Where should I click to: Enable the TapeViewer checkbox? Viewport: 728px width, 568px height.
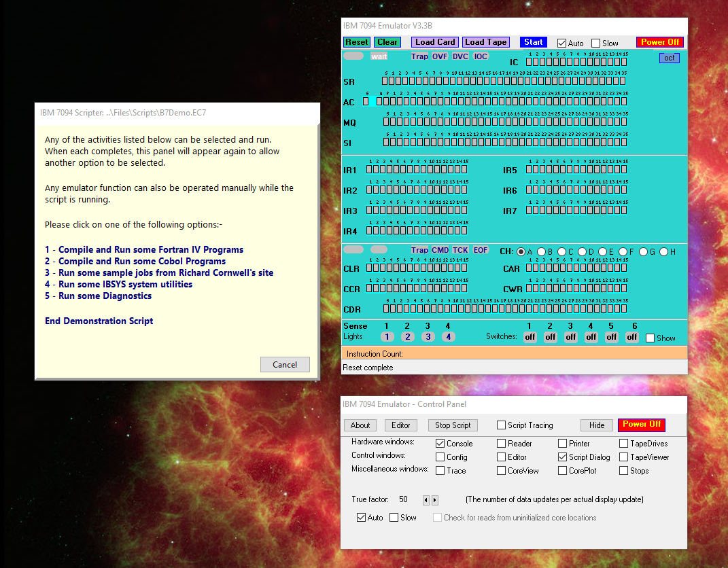623,457
